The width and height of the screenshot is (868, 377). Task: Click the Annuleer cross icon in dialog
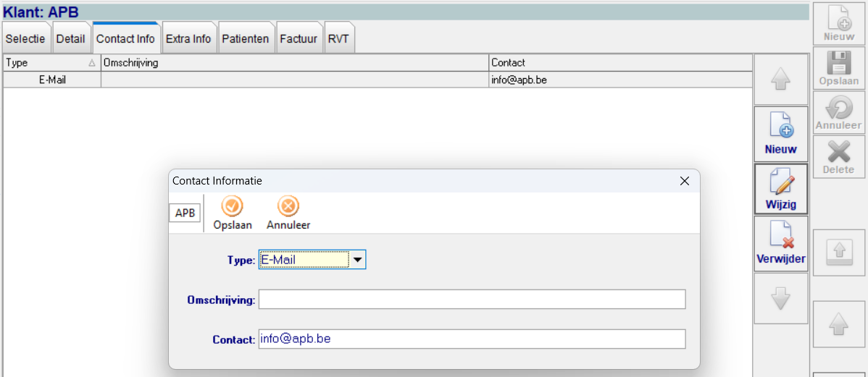pyautogui.click(x=288, y=207)
